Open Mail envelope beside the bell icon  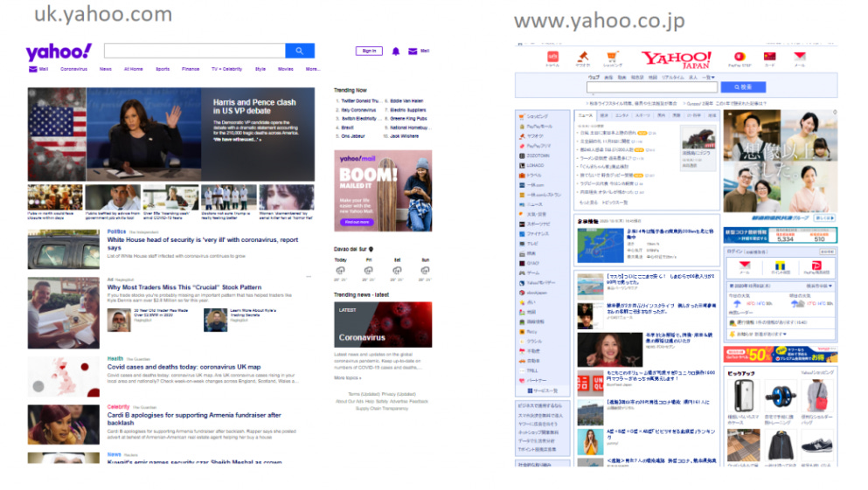(413, 52)
